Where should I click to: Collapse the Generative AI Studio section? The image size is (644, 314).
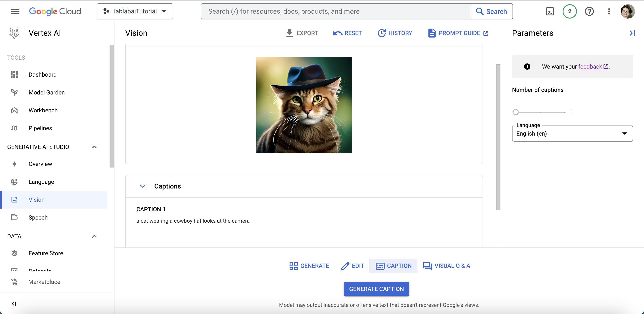click(x=94, y=147)
